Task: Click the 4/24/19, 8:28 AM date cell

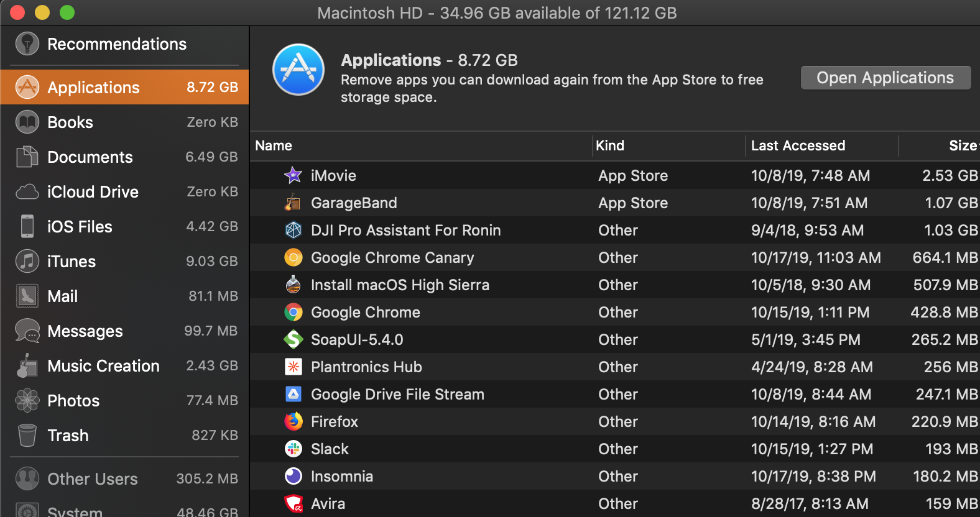Action: pyautogui.click(x=811, y=367)
